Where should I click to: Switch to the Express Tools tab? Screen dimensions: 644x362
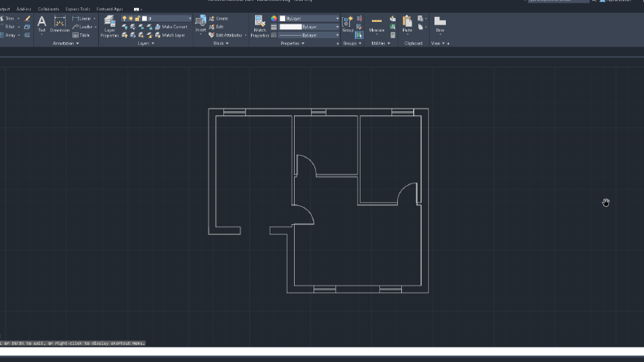[78, 9]
